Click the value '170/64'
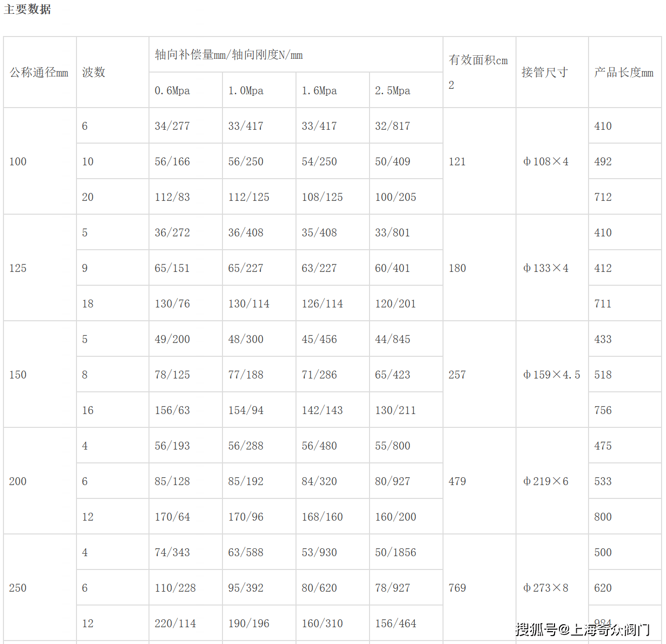 click(172, 517)
